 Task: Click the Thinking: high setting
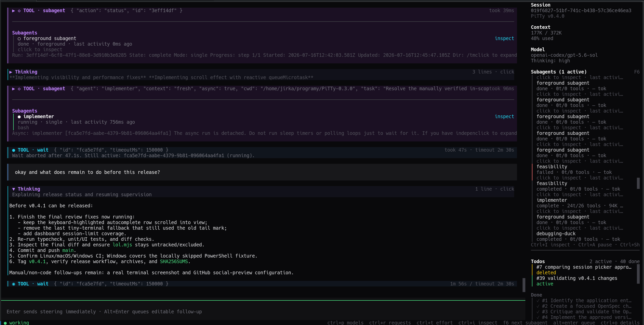click(x=550, y=61)
